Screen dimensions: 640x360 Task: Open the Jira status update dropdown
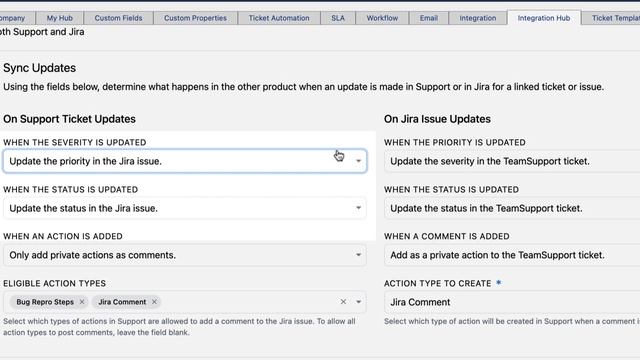point(512,208)
